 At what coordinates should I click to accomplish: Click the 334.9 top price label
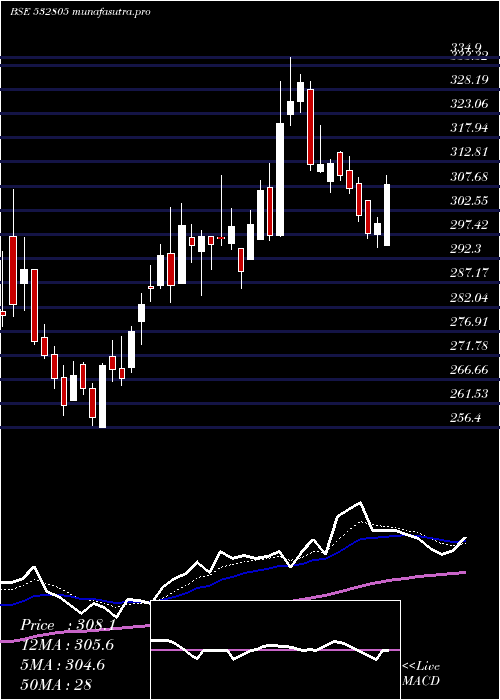466,47
